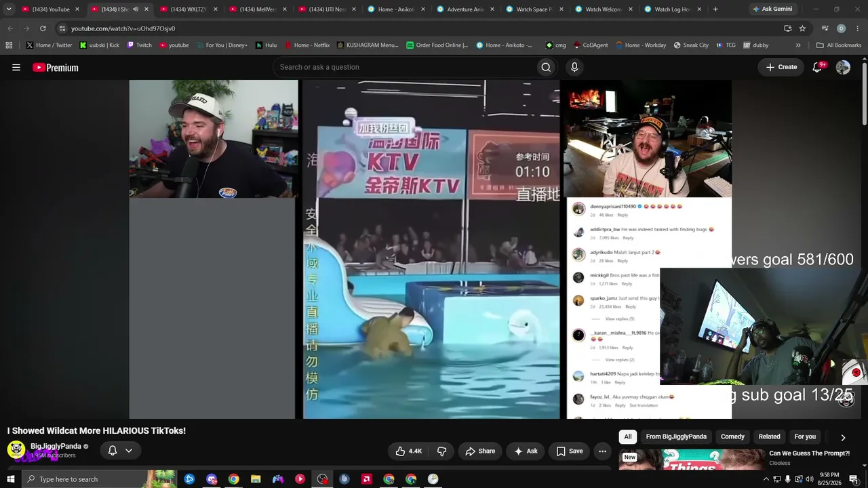Open the clock app on taskbar
This screenshot has height=488, width=868.
tap(433, 479)
